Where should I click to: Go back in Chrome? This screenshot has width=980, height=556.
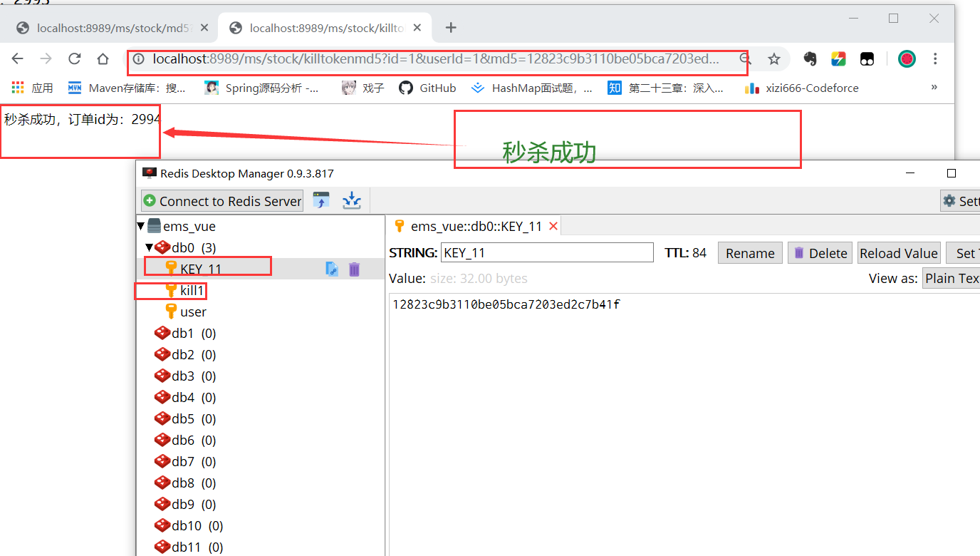click(x=18, y=59)
